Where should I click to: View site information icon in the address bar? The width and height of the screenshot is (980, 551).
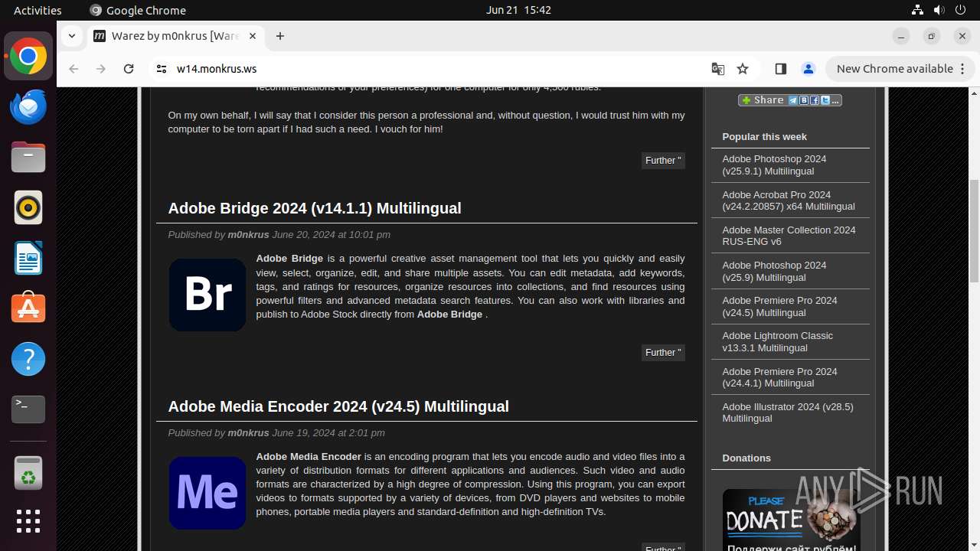pyautogui.click(x=161, y=69)
